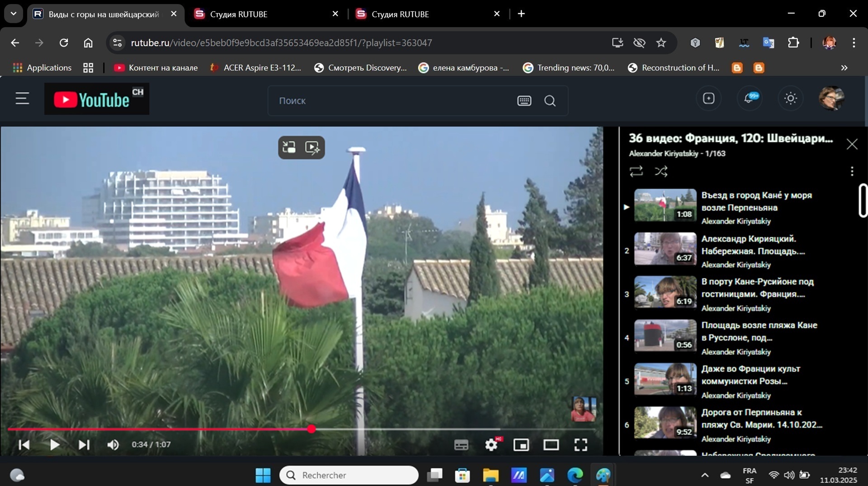The width and height of the screenshot is (868, 486).
Task: Click the channel avatar watermark on video
Action: click(x=584, y=409)
